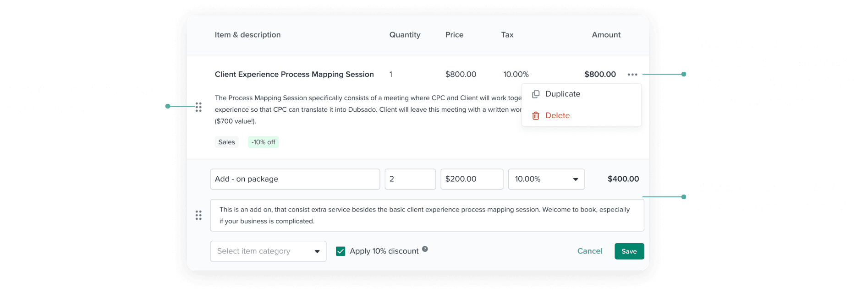Select the Sales category tag
Image resolution: width=868 pixels, height=293 pixels.
click(x=226, y=142)
